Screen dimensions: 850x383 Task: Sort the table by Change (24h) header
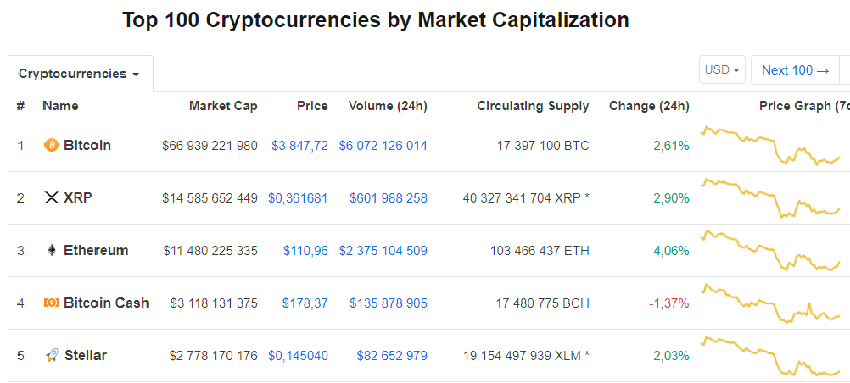649,106
